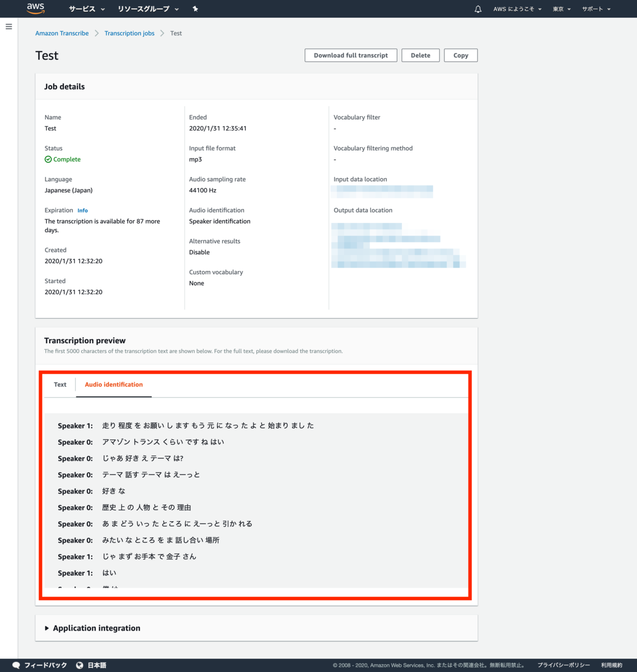The height and width of the screenshot is (672, 637).
Task: Click the AWS logo
Action: (x=35, y=8)
